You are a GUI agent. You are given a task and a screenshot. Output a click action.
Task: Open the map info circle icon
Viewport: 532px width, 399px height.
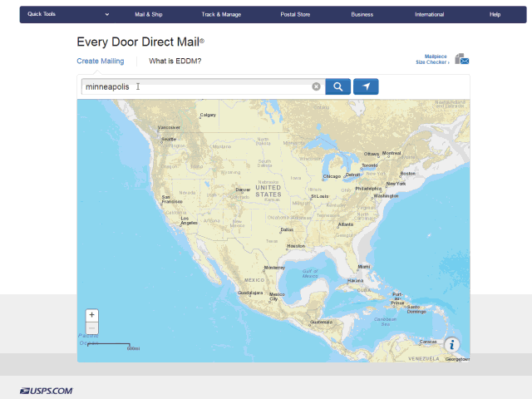[452, 345]
